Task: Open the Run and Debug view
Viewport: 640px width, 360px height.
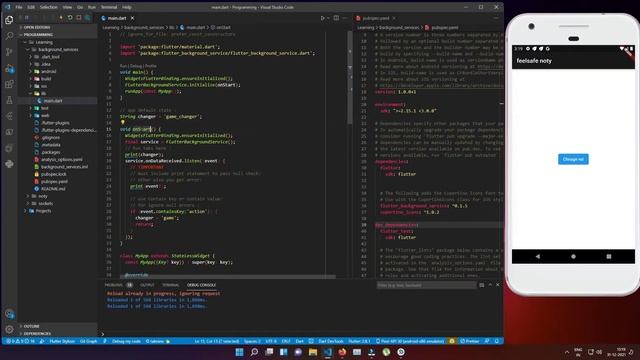Action: [x=9, y=69]
